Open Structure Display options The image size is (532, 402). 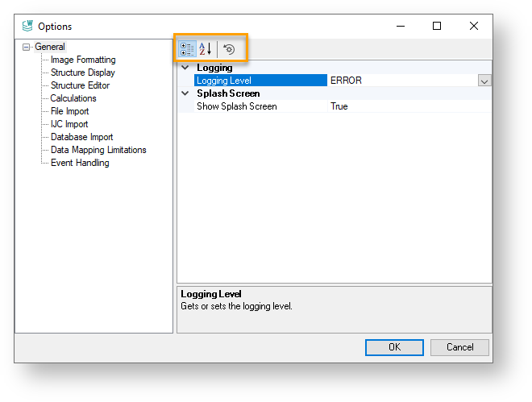[x=82, y=73]
